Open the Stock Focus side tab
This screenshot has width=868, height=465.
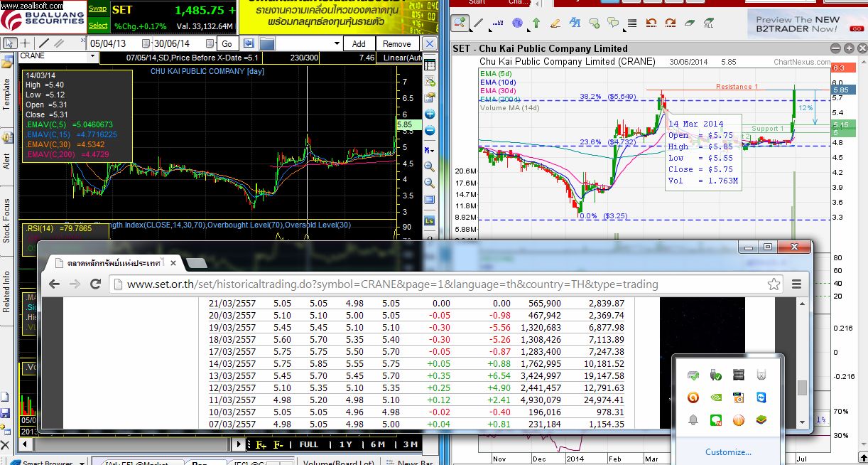point(6,222)
